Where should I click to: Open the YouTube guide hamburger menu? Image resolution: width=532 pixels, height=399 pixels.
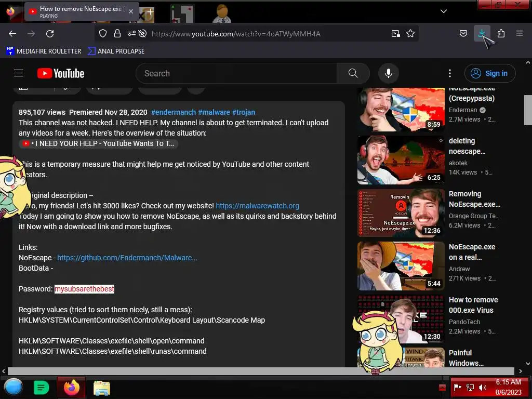point(19,73)
